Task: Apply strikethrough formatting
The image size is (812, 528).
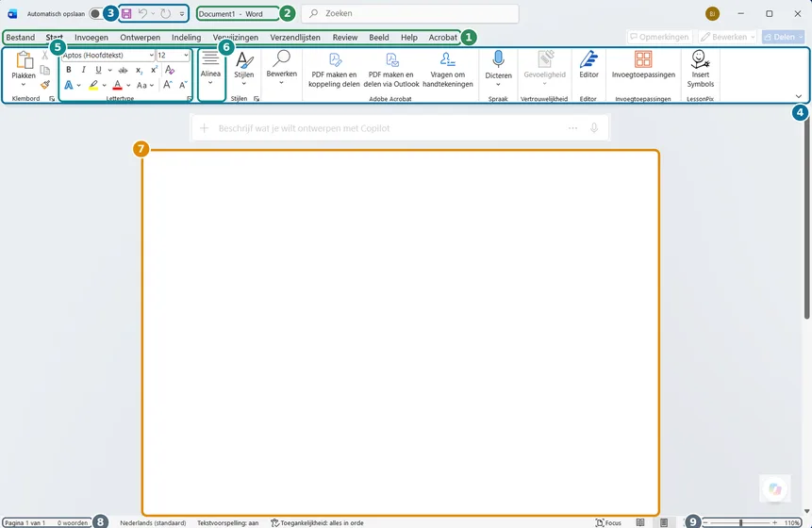Action: (123, 70)
